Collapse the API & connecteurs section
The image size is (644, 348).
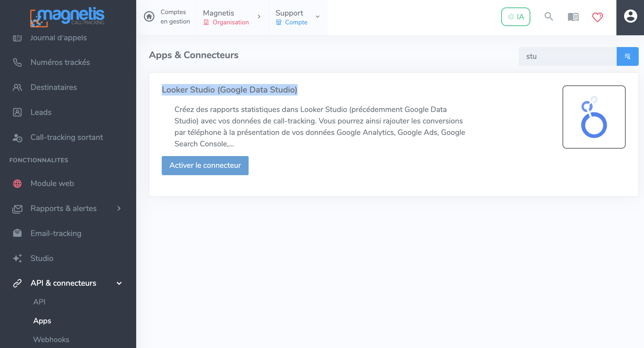coord(119,283)
